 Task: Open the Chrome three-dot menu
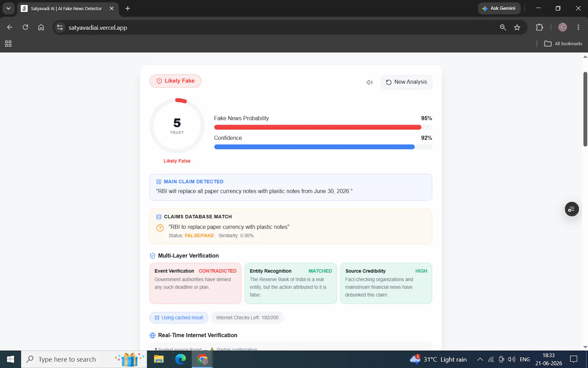click(x=578, y=27)
